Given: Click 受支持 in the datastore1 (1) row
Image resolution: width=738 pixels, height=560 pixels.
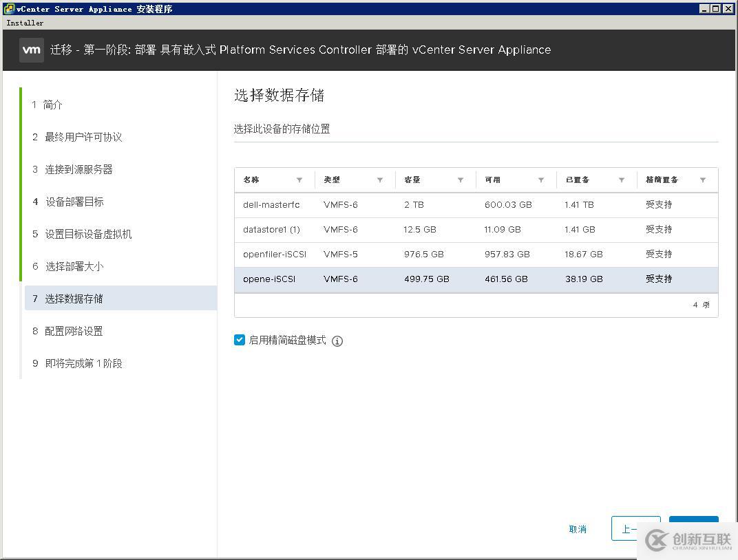Looking at the screenshot, I should pos(658,230).
